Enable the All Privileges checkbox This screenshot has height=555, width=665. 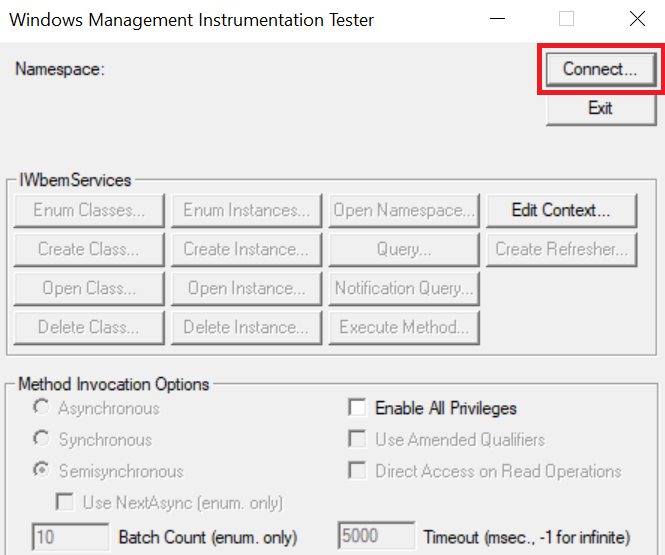coord(357,408)
